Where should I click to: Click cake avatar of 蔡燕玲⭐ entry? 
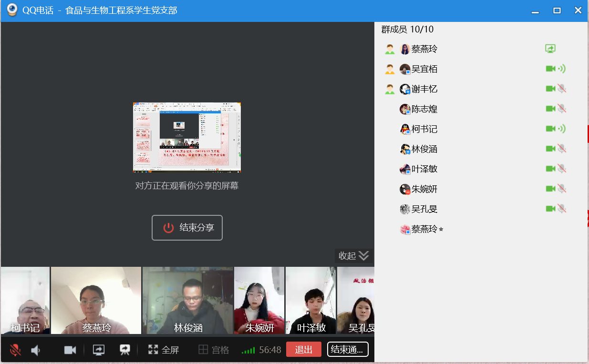405,229
